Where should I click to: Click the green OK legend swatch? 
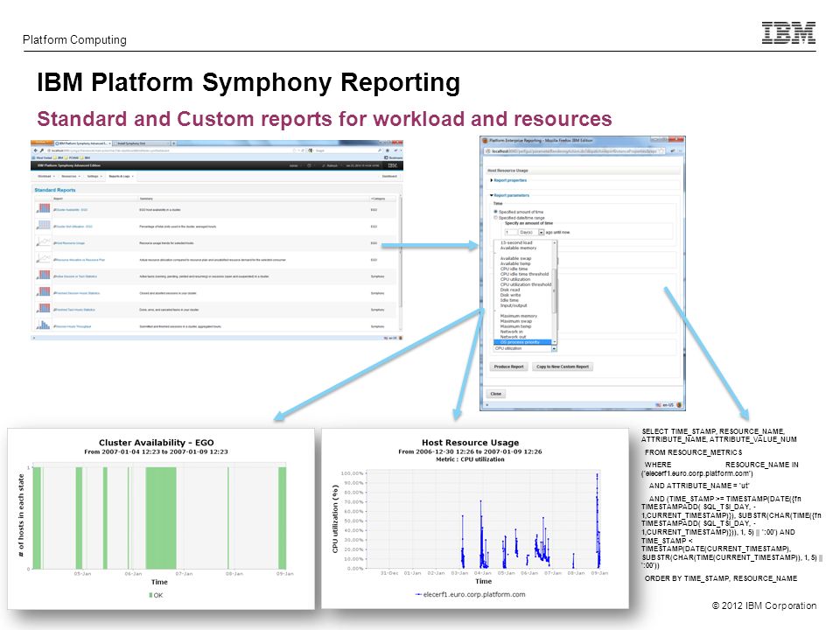pos(150,595)
